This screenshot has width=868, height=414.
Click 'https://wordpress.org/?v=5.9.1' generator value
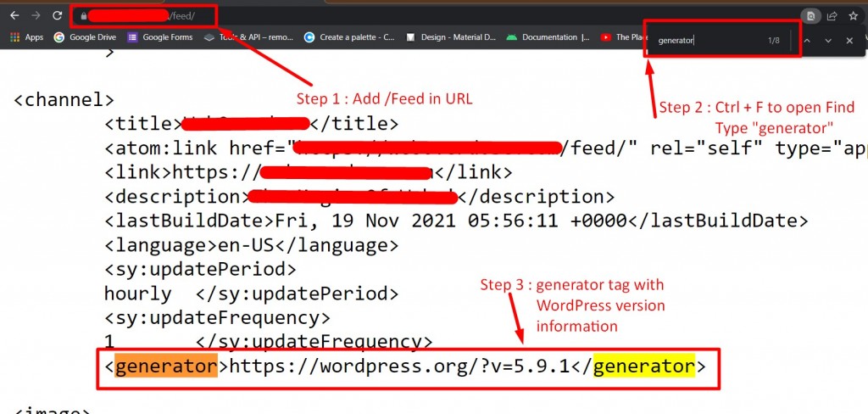(x=399, y=366)
